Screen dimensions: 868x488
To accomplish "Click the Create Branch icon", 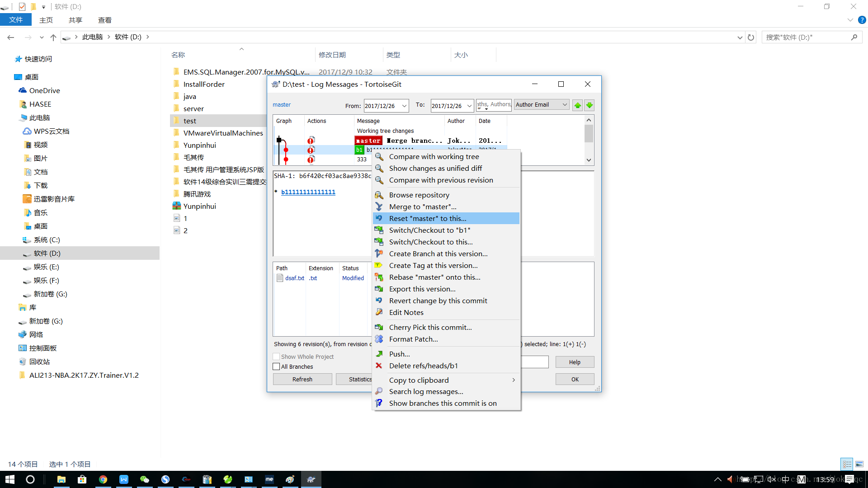I will coord(379,253).
